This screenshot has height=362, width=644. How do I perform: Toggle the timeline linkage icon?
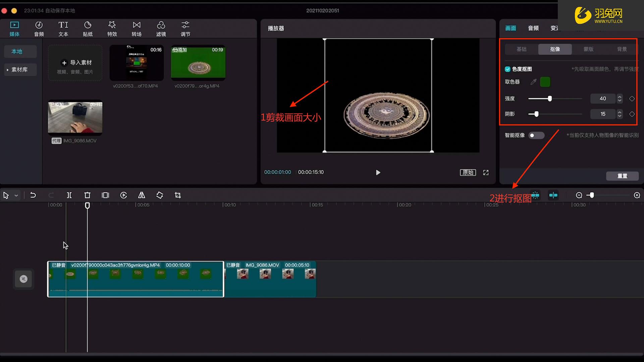tap(553, 195)
